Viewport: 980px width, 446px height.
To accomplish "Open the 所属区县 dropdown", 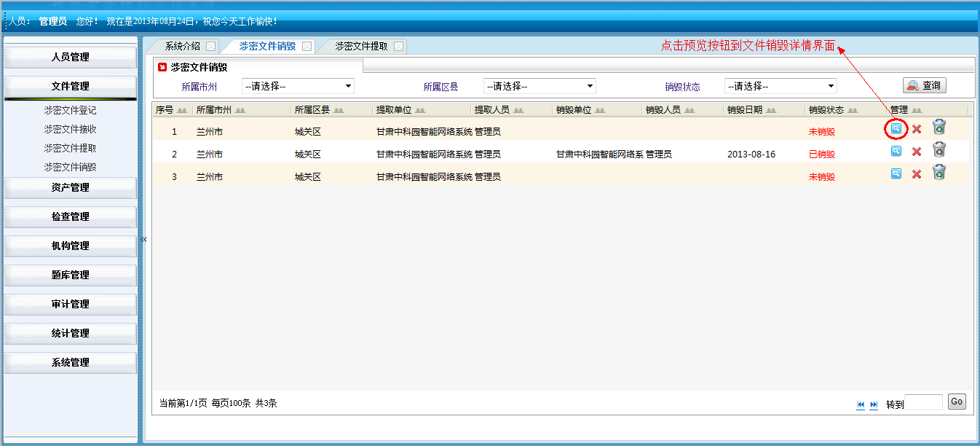I will click(540, 86).
